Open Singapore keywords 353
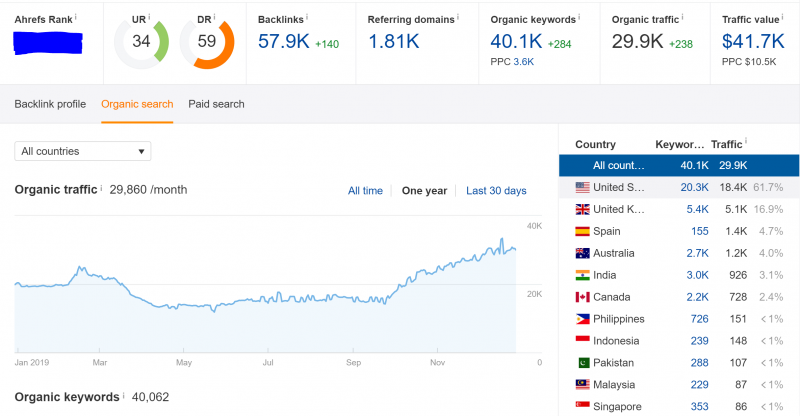This screenshot has width=800, height=416. [699, 407]
